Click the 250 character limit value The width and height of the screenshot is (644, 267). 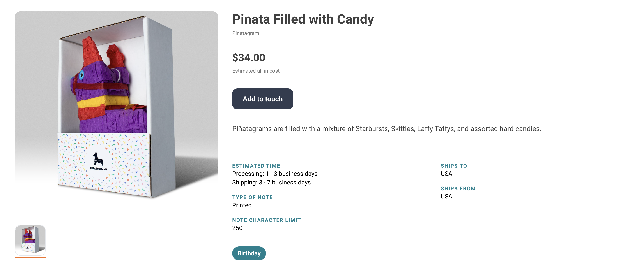[x=237, y=228]
